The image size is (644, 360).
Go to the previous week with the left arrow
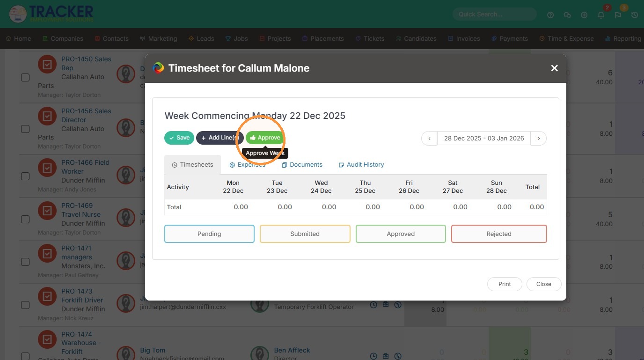430,138
